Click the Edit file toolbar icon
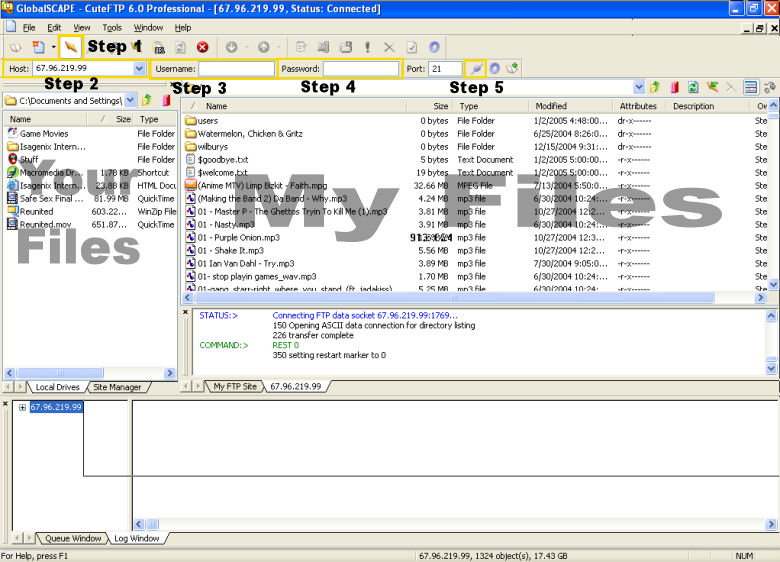Viewport: 780px width, 562px height. click(x=301, y=47)
